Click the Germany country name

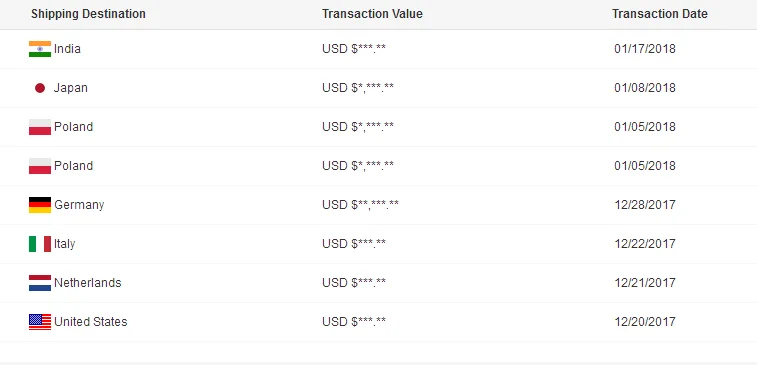tap(79, 205)
